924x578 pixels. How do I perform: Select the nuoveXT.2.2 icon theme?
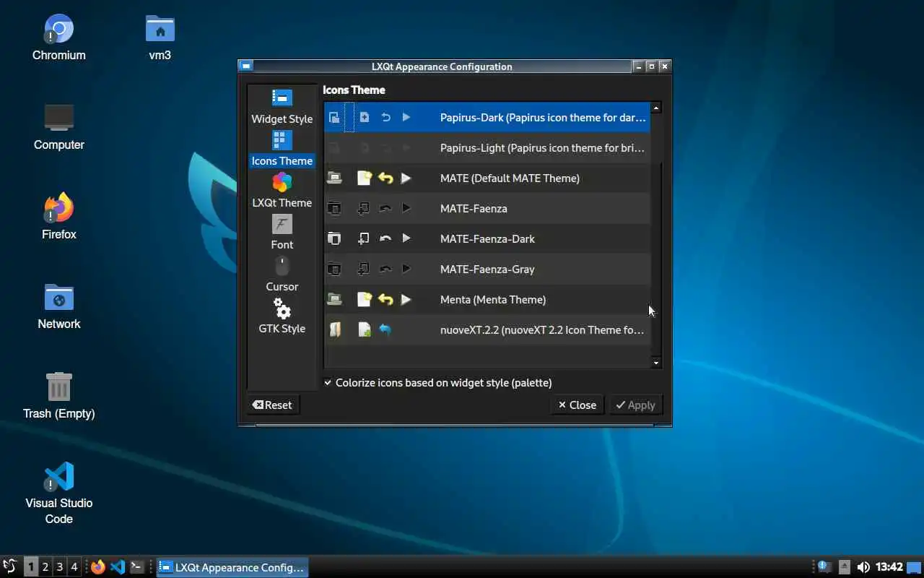(x=487, y=329)
